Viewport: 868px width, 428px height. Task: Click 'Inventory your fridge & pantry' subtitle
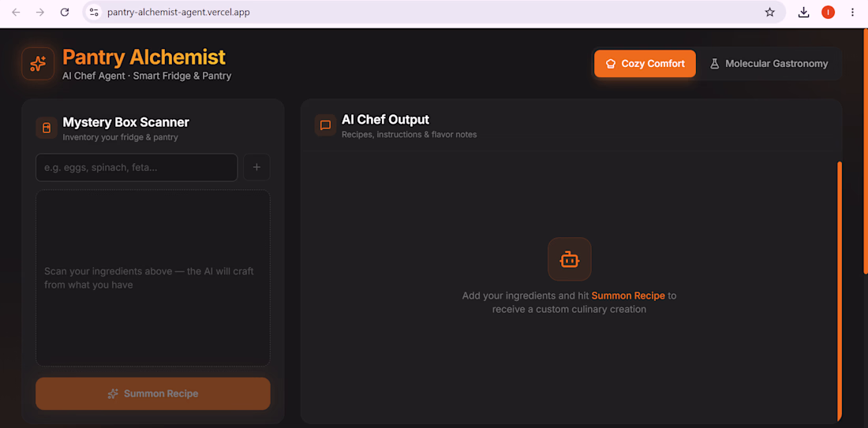pyautogui.click(x=120, y=137)
